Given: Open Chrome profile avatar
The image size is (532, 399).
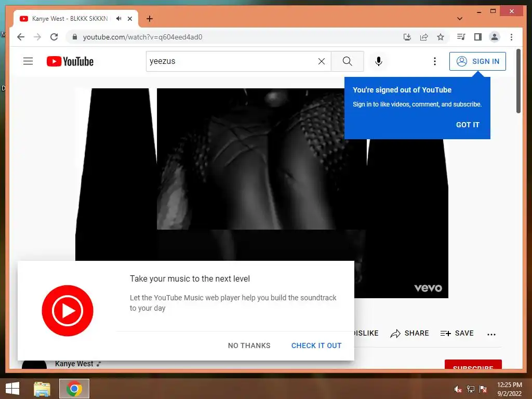Looking at the screenshot, I should [x=495, y=37].
